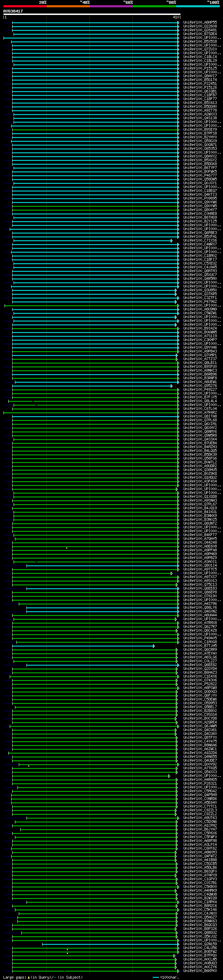Select the UniRef100_B7SDE4 hit label
The image size is (223, 980).
(x=200, y=34)
